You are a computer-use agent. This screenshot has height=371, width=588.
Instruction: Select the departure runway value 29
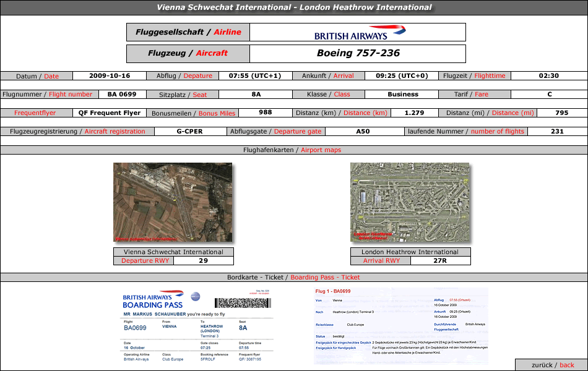pyautogui.click(x=203, y=260)
